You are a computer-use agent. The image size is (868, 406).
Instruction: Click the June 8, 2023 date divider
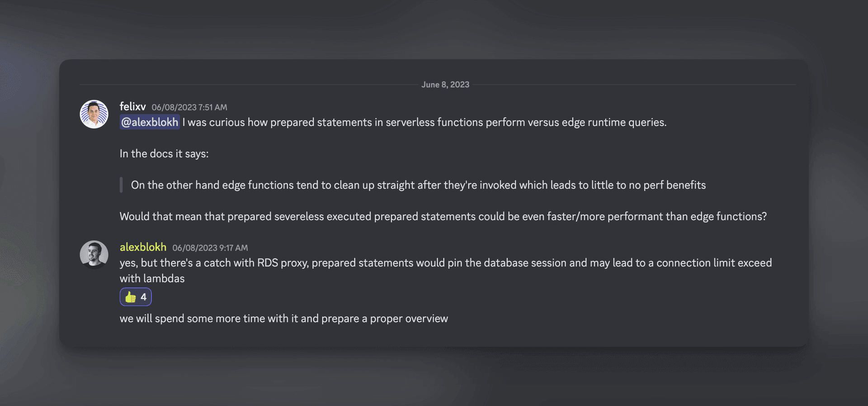click(x=445, y=85)
